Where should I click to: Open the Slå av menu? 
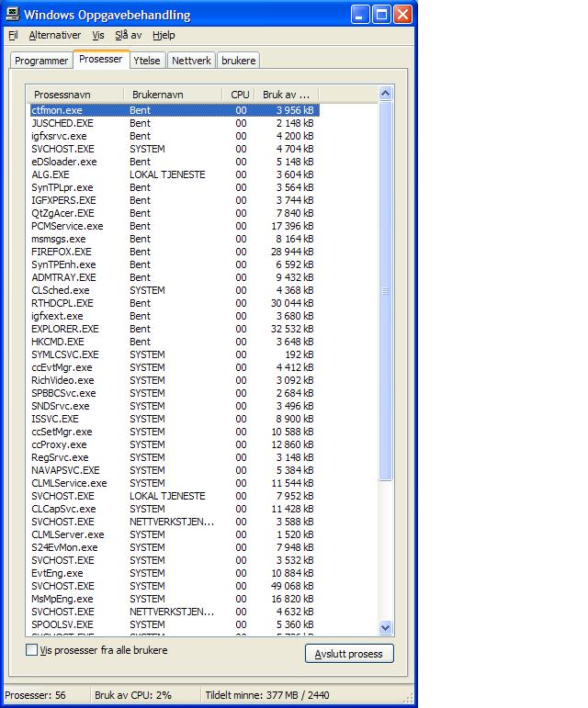tap(129, 35)
